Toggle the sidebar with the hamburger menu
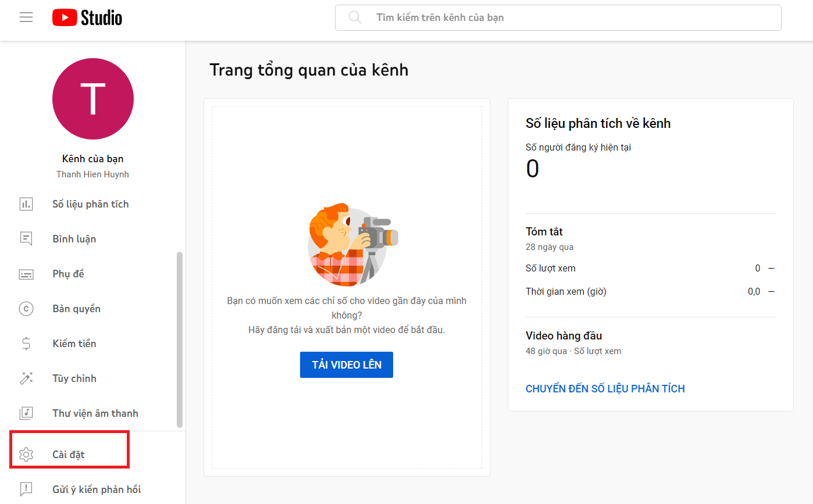 [x=26, y=17]
